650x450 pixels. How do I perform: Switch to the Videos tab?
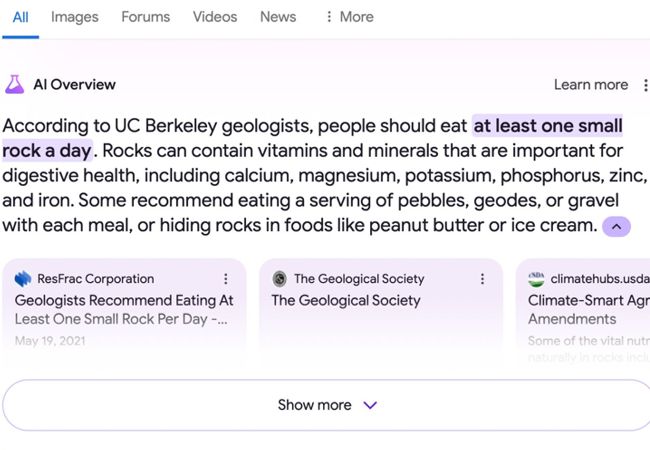click(x=215, y=17)
